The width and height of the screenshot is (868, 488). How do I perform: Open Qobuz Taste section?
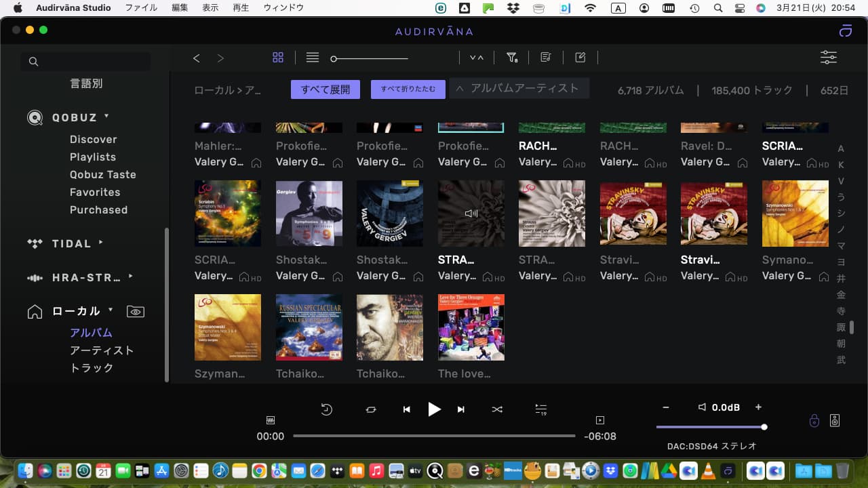[x=103, y=174]
